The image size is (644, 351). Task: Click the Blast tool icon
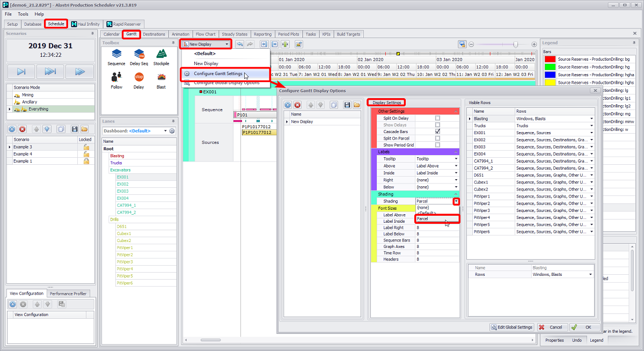coord(161,77)
